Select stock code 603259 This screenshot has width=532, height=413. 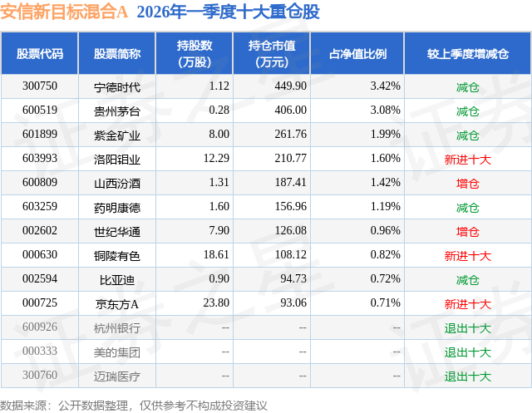(x=40, y=206)
